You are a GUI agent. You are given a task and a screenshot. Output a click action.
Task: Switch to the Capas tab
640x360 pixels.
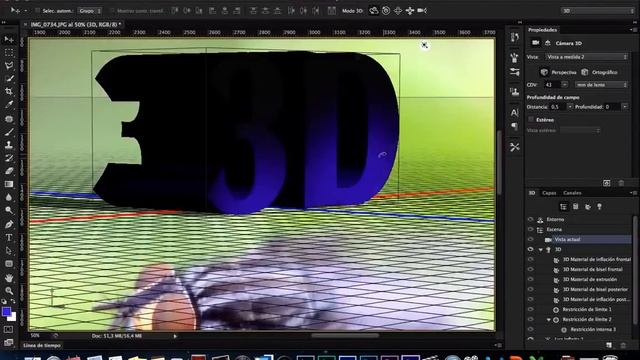click(x=549, y=193)
